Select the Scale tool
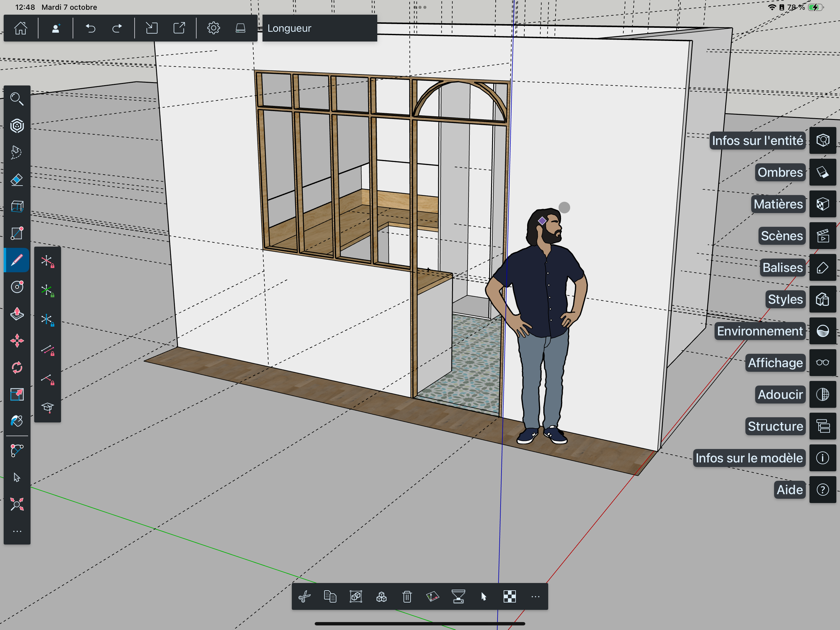 pos(17,395)
